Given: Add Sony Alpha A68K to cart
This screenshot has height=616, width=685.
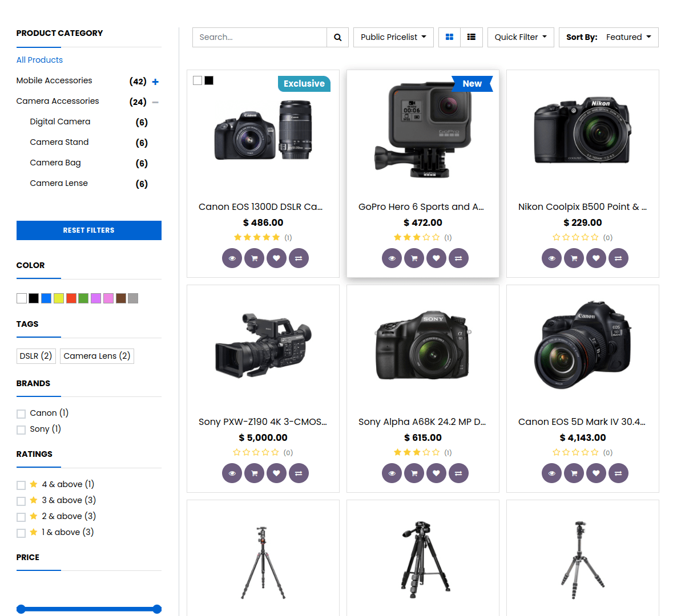Looking at the screenshot, I should [414, 473].
